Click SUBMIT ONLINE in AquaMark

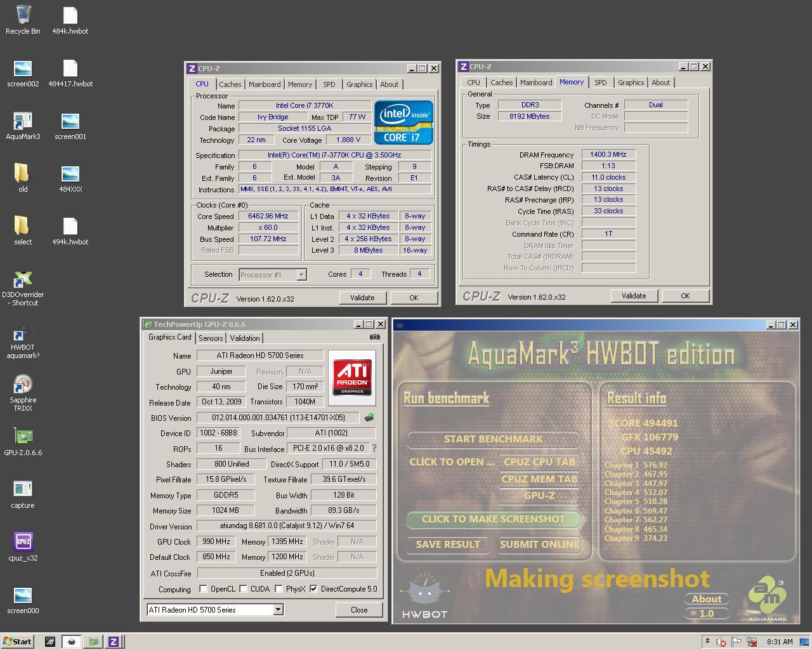[x=539, y=544]
